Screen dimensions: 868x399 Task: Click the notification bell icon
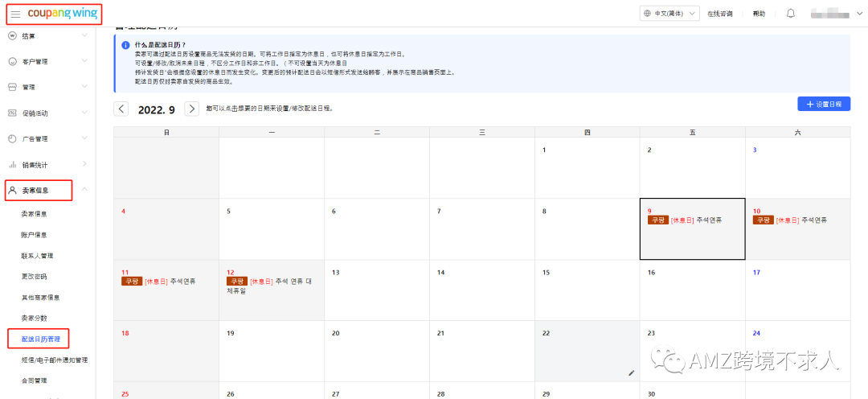click(791, 14)
